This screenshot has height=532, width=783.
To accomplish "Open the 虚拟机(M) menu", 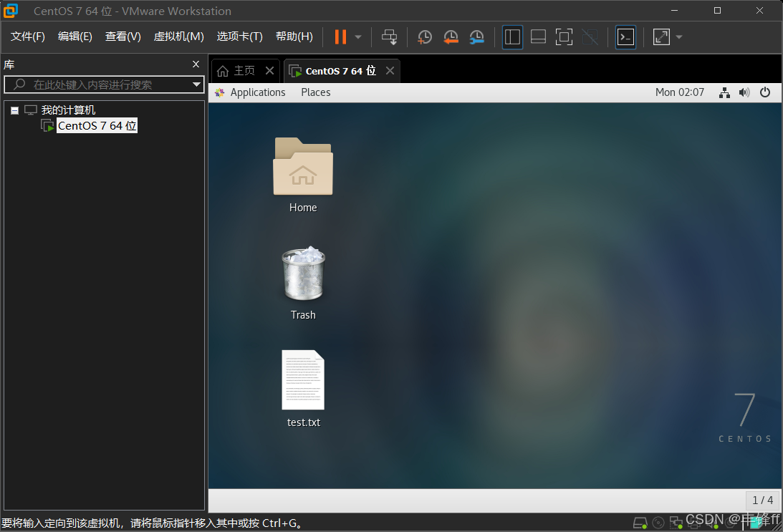I will pos(179,37).
